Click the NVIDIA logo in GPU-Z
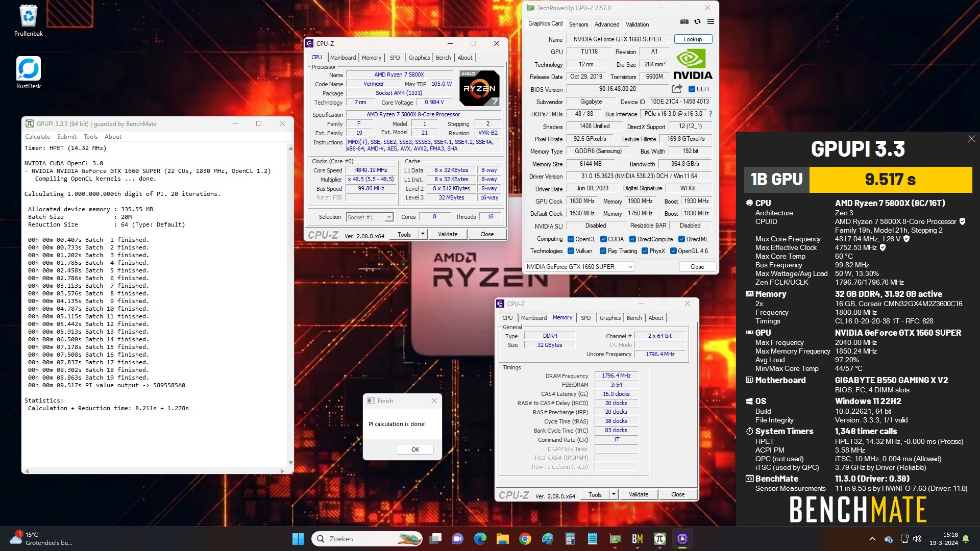The width and height of the screenshot is (980, 551). (693, 64)
